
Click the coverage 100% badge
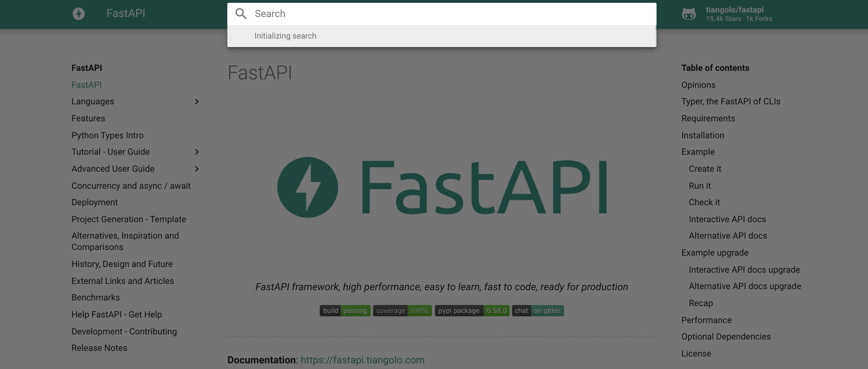pos(402,310)
